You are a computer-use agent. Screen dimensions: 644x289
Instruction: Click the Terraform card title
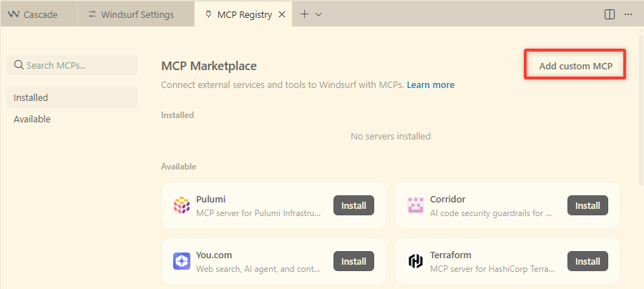tap(451, 255)
